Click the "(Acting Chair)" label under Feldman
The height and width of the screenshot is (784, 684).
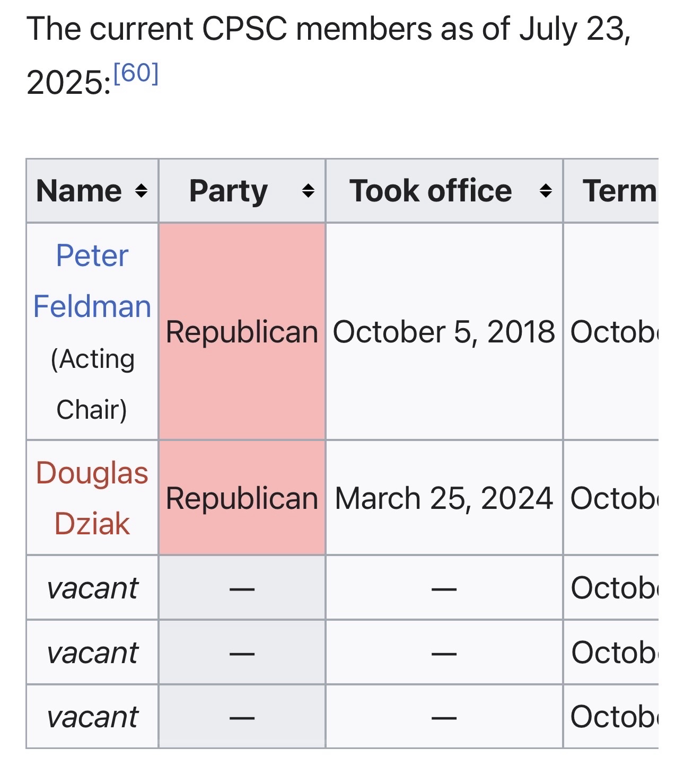(92, 384)
